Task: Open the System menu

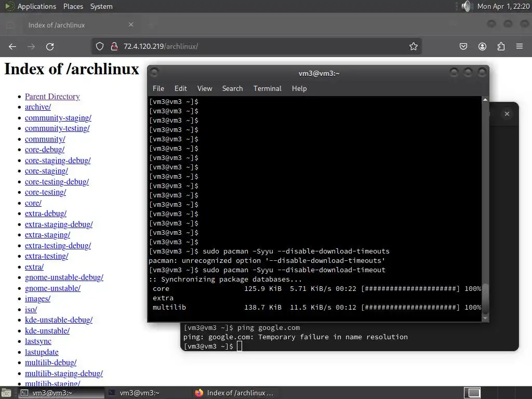Action: point(101,6)
